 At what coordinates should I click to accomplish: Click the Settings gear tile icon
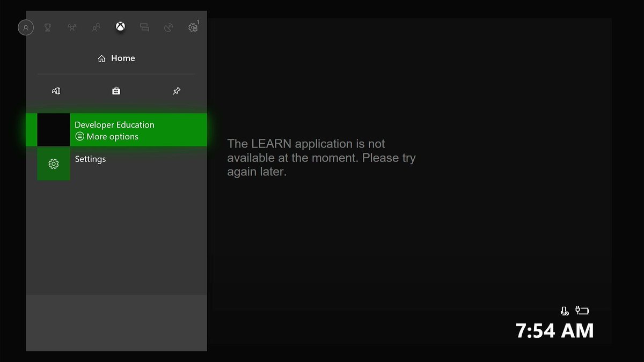[54, 164]
